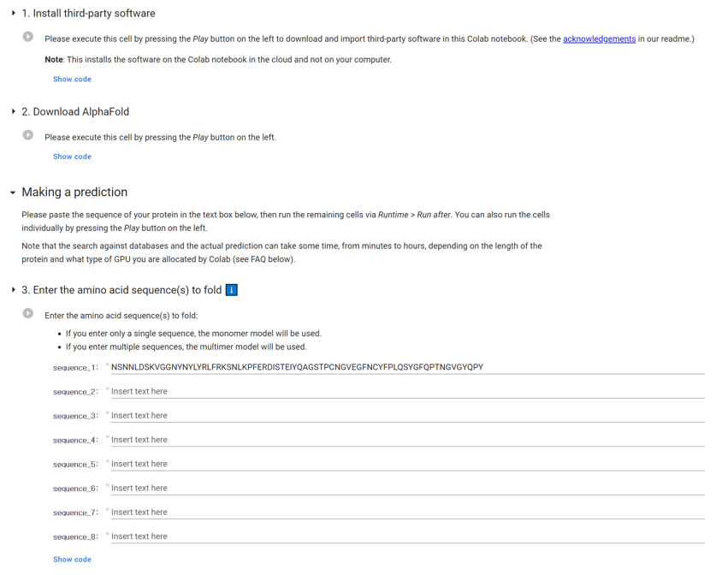Open the acknowledgements link
The width and height of the screenshot is (728, 575).
tap(599, 39)
